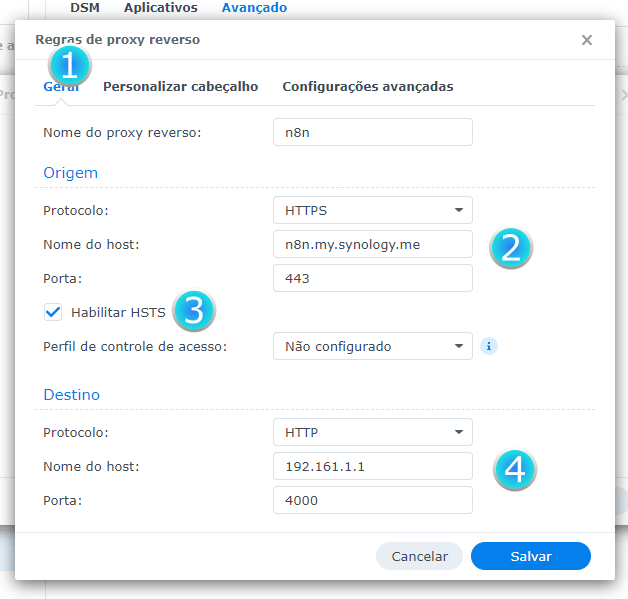Click the numbered badge 3 marker
The width and height of the screenshot is (628, 599).
click(x=194, y=311)
